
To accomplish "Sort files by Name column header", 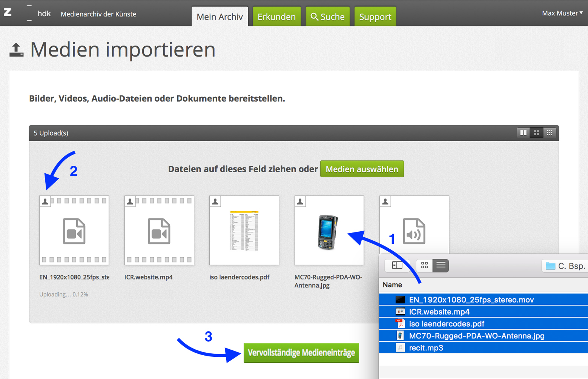I will [392, 285].
